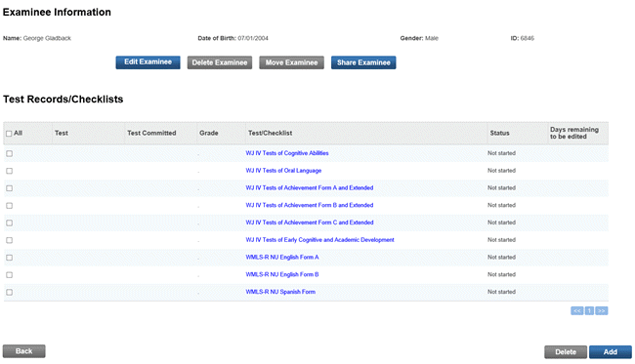The height and width of the screenshot is (364, 635).
Task: Tick checkbox for WMLS-R NU English Form A
Action: tap(10, 258)
